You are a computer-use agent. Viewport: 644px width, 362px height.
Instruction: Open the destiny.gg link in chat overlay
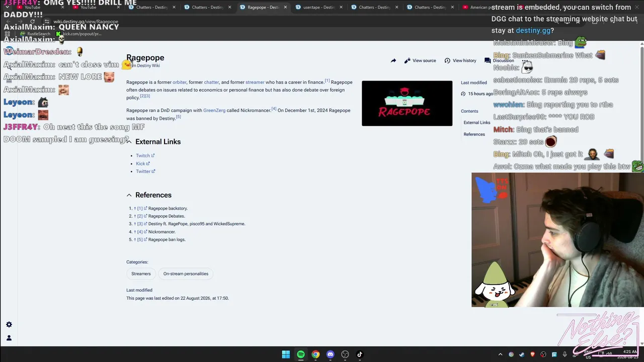pyautogui.click(x=533, y=31)
